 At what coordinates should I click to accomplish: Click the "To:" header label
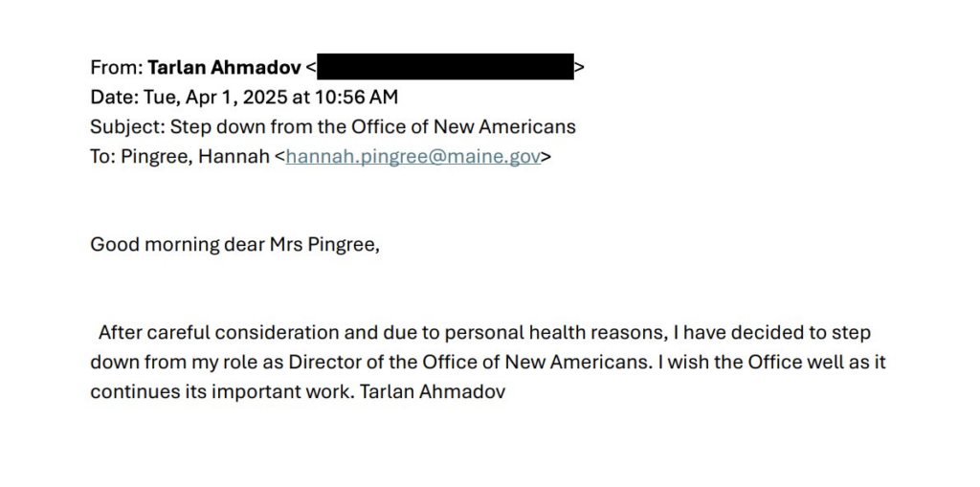pyautogui.click(x=103, y=157)
